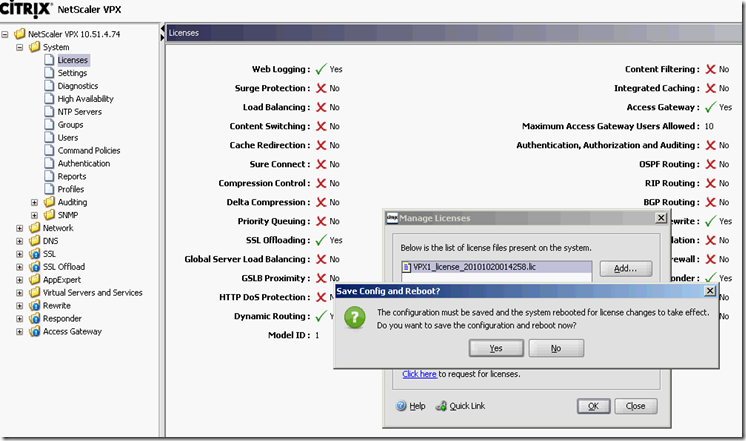Expand the Rewrite tree node
Viewport: 746px width, 441px height.
coord(20,305)
